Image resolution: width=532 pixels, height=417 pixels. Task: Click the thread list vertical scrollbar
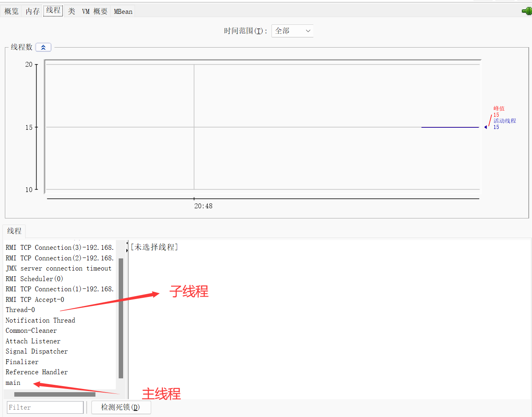tap(121, 318)
